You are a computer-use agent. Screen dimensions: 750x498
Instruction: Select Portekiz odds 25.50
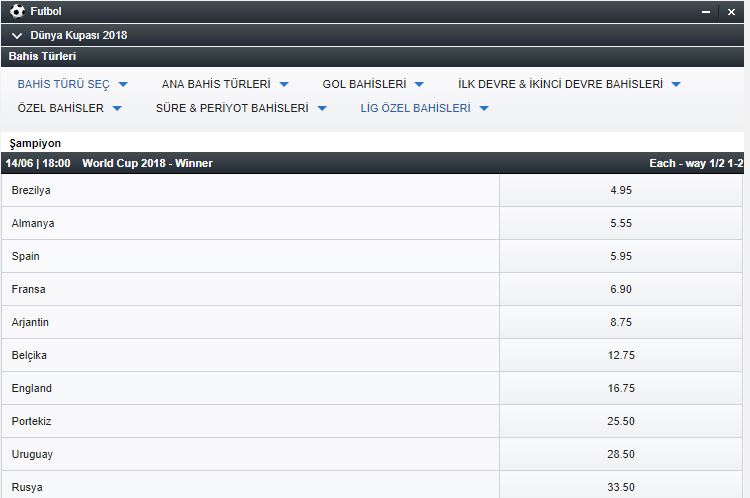tap(621, 421)
